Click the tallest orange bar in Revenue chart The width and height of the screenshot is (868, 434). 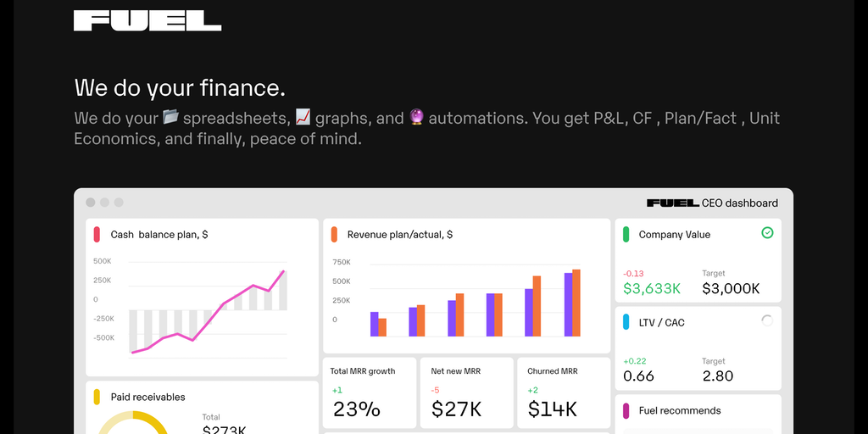click(x=576, y=303)
